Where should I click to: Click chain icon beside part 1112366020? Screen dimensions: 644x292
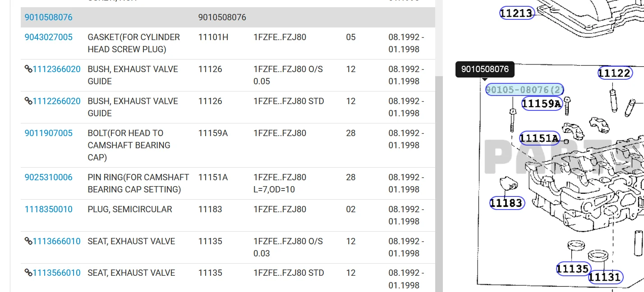click(28, 69)
